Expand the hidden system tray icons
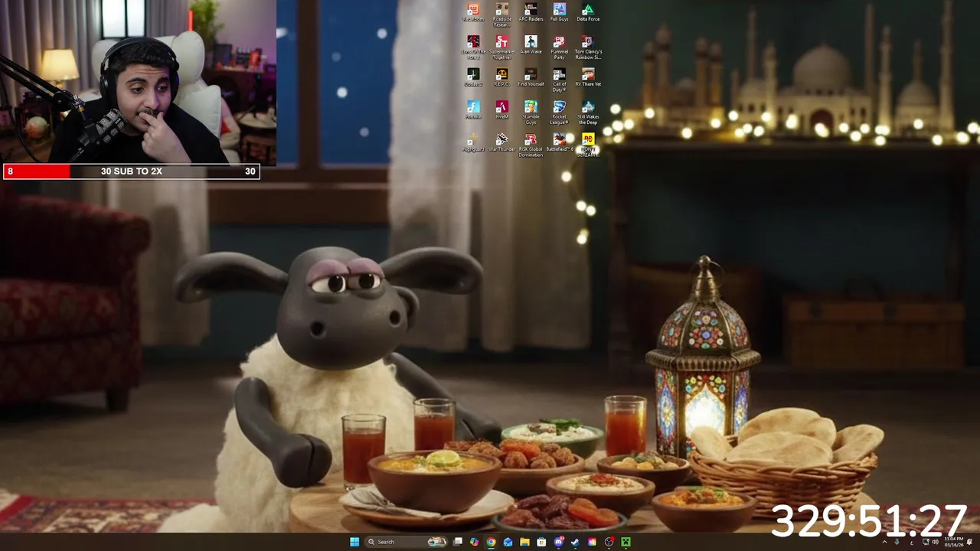The image size is (980, 551). [884, 542]
